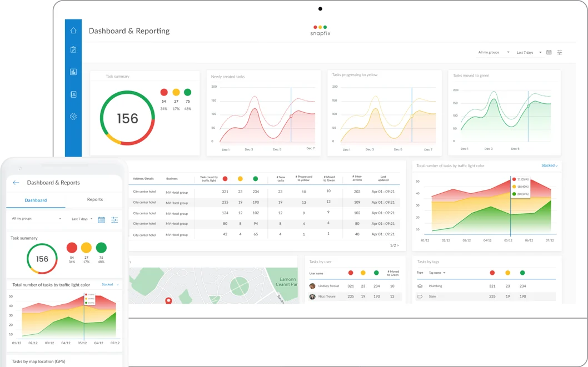The image size is (588, 367).
Task: Sort by Tag name dropdown arrow
Action: [445, 273]
